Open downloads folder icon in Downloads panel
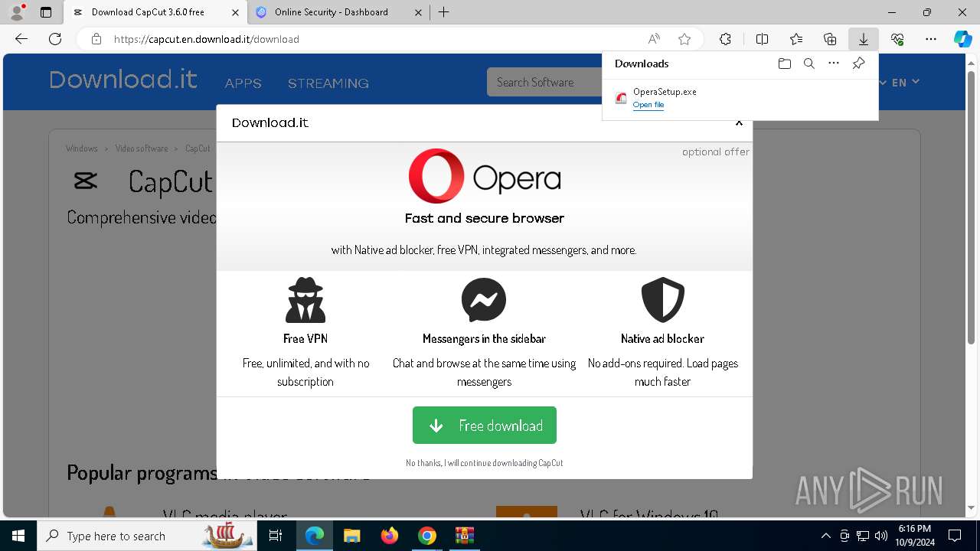Screen dimensions: 980x551 (x=784, y=64)
